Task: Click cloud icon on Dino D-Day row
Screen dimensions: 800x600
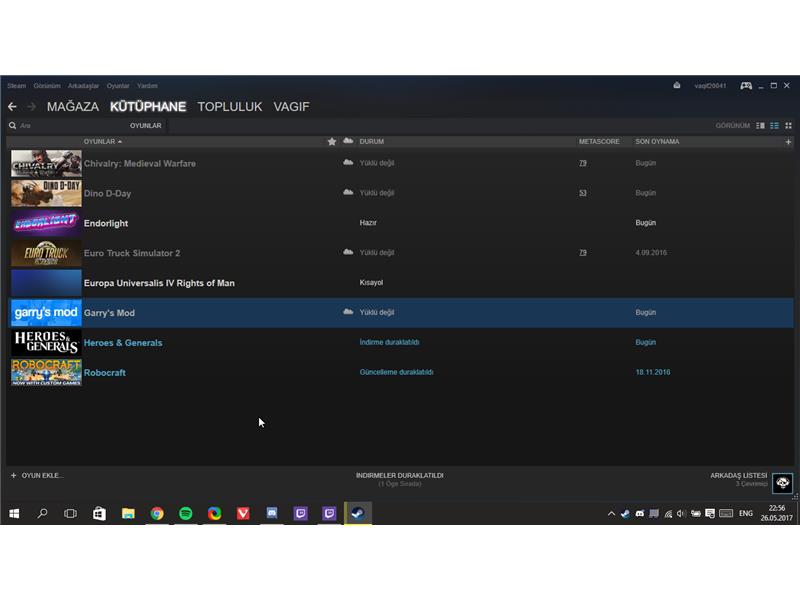Action: point(348,192)
